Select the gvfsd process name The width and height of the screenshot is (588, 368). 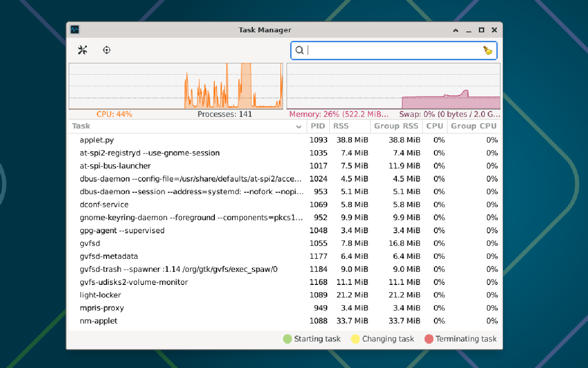(x=90, y=244)
